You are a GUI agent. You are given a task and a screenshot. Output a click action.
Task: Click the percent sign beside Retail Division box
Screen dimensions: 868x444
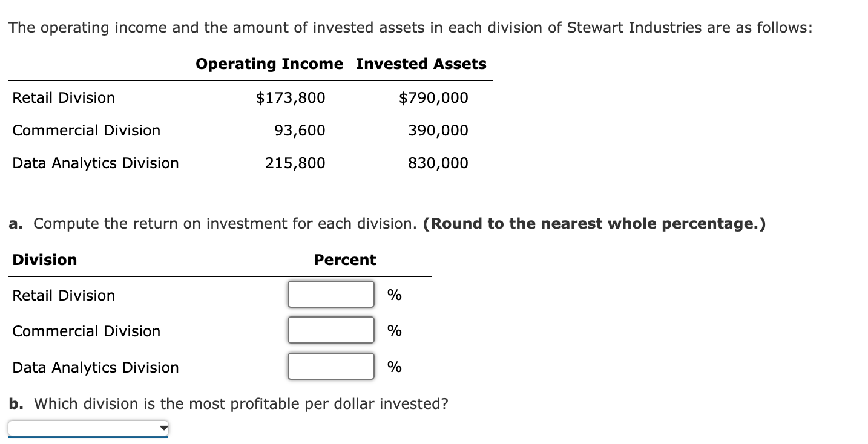(x=393, y=295)
